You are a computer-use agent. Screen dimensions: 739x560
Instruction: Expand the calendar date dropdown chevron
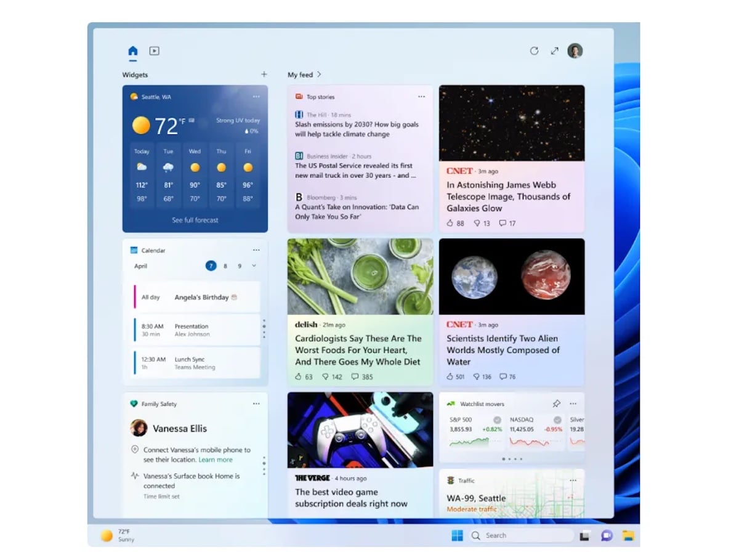(x=254, y=266)
